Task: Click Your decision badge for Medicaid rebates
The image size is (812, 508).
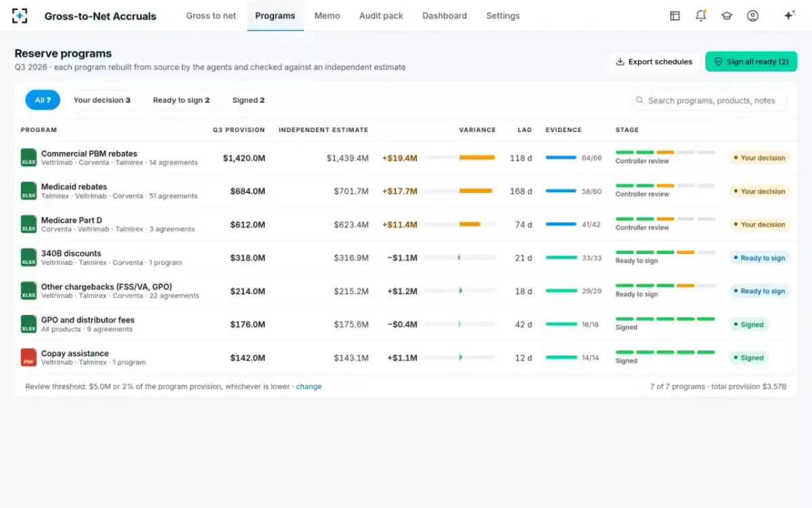Action: pos(759,191)
